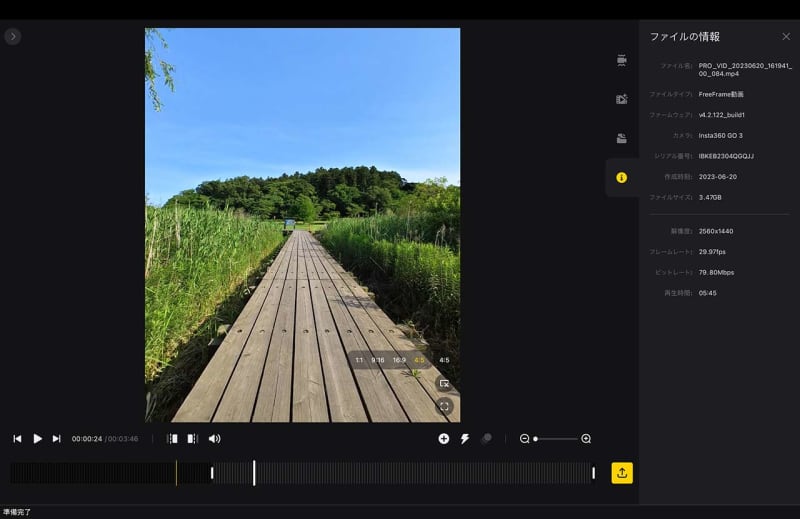Screen dimensions: 800x519
Task: Open the media folder sidebar icon
Action: point(621,138)
